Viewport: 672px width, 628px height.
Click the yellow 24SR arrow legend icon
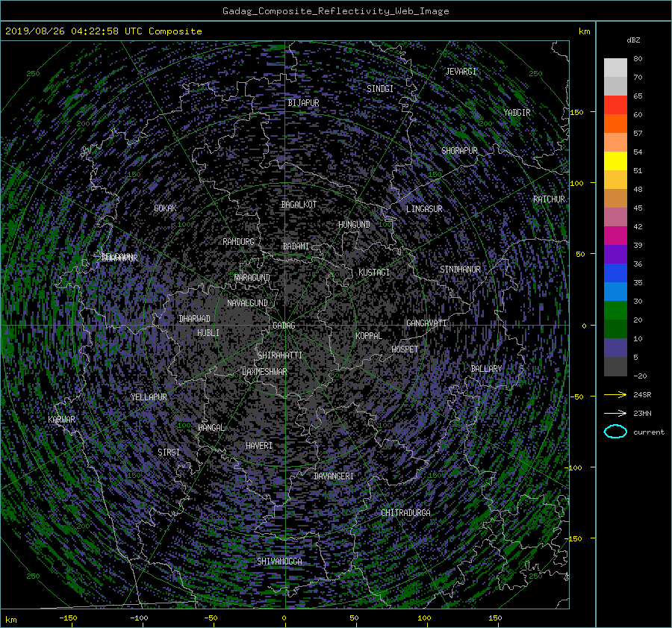pyautogui.click(x=615, y=394)
